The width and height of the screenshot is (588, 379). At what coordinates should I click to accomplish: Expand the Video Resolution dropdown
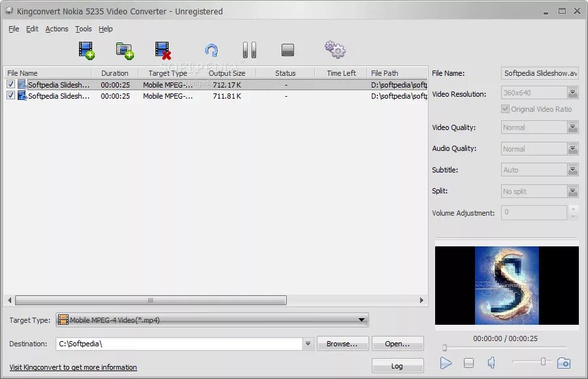(572, 93)
